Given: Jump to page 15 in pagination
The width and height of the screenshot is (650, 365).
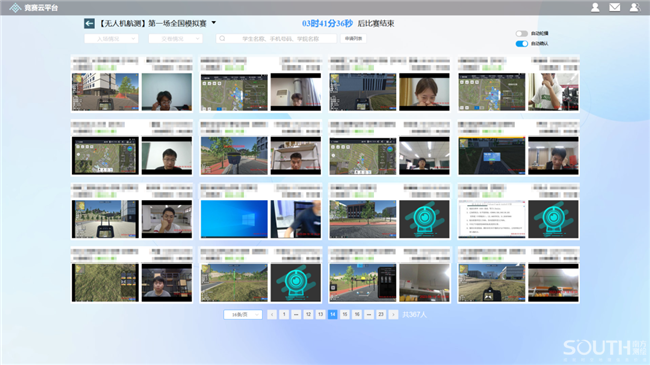Looking at the screenshot, I should [344, 314].
